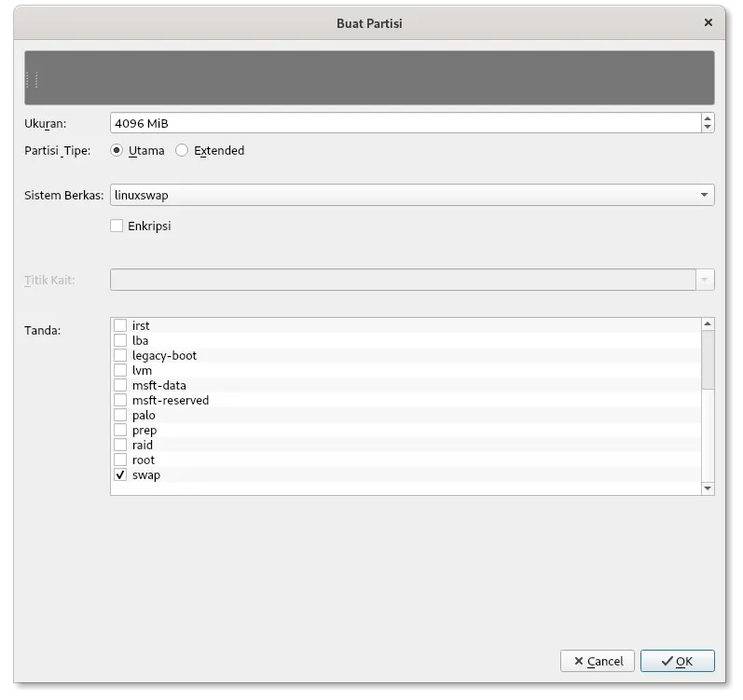This screenshot has width=743, height=700.
Task: Click the size spinner up arrow
Action: [708, 118]
